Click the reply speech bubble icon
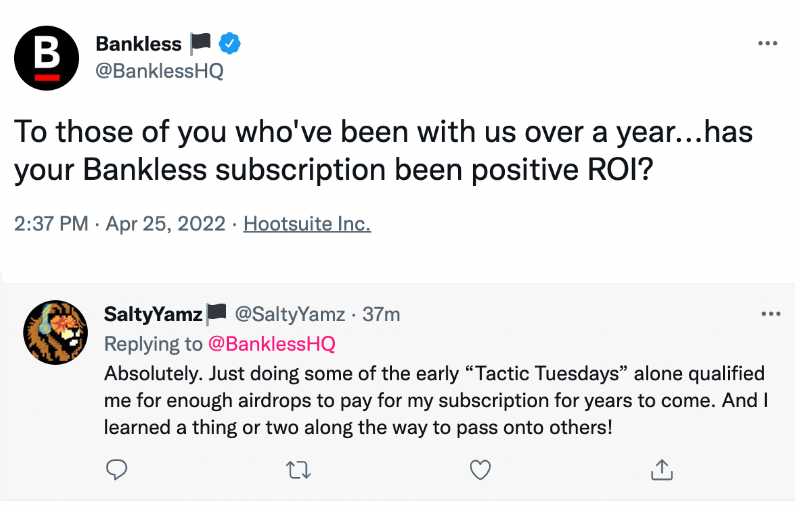The image size is (800, 506). (116, 468)
